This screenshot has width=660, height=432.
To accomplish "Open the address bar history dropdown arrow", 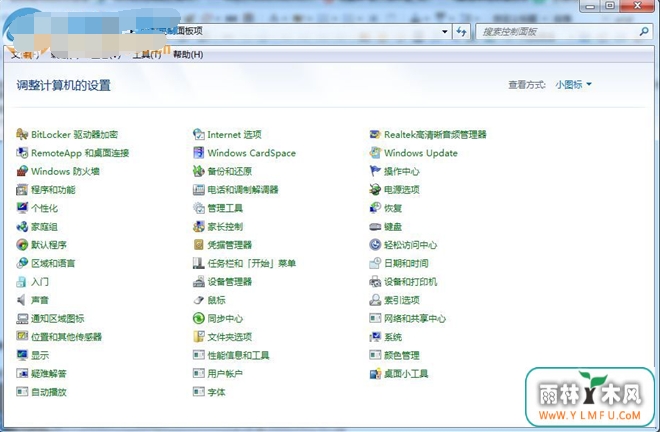I will click(x=444, y=32).
